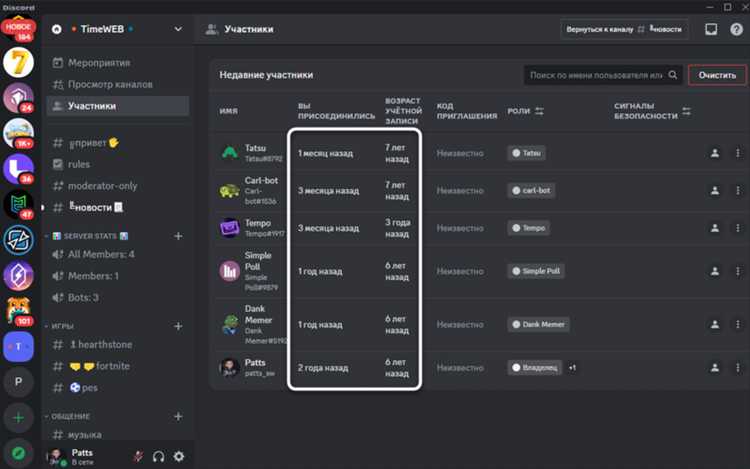Viewport: 750px width, 469px height.
Task: Select Участники in sidebar
Action: pos(118,106)
